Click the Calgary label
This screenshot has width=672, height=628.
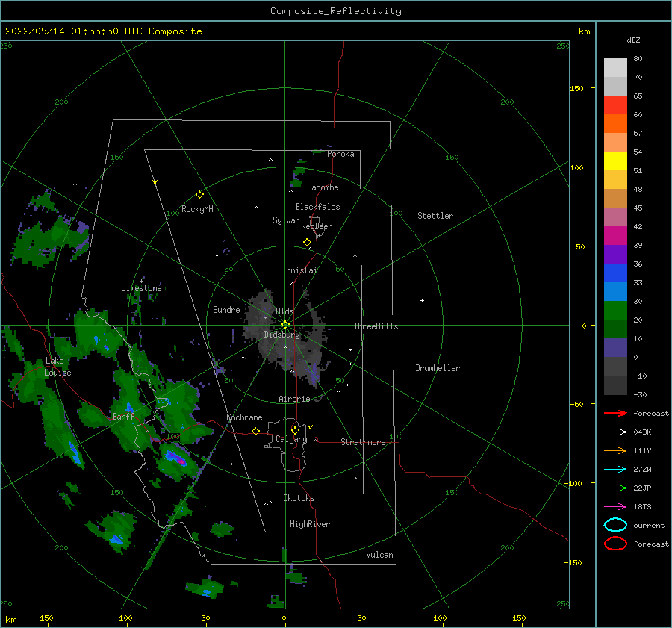291,439
